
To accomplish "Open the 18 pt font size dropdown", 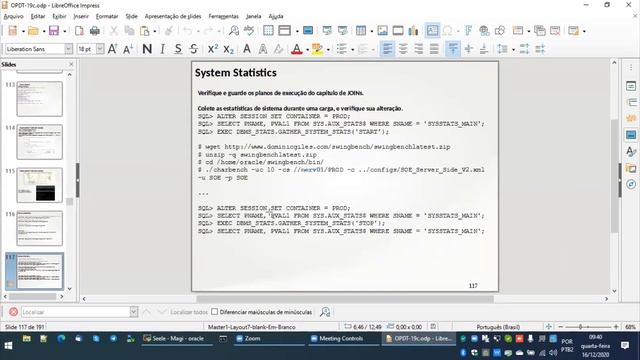I will click(100, 49).
